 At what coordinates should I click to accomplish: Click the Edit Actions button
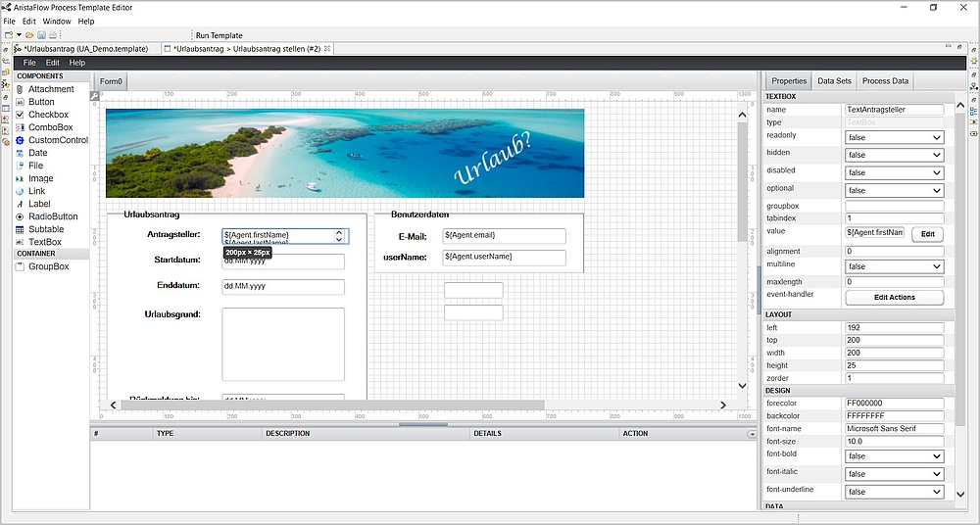tap(894, 298)
